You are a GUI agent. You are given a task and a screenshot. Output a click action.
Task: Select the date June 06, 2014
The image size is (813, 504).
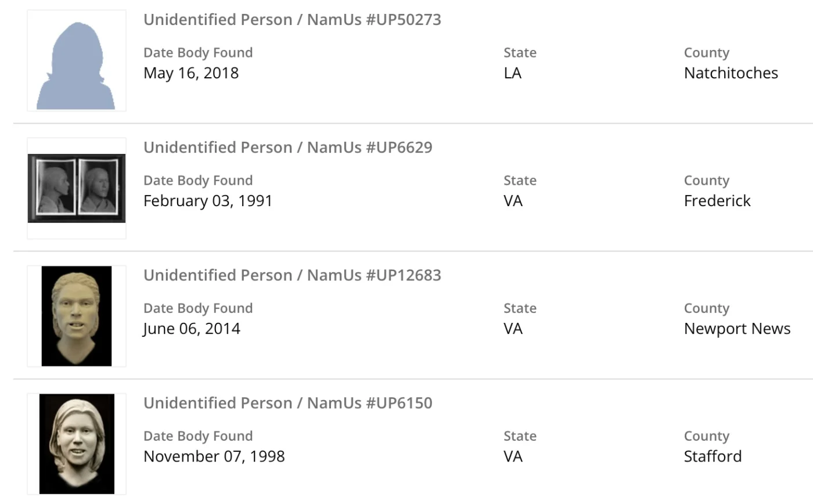(192, 329)
